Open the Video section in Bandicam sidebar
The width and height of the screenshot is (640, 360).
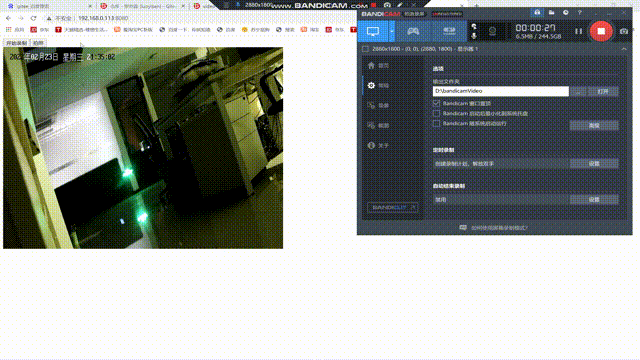point(378,105)
